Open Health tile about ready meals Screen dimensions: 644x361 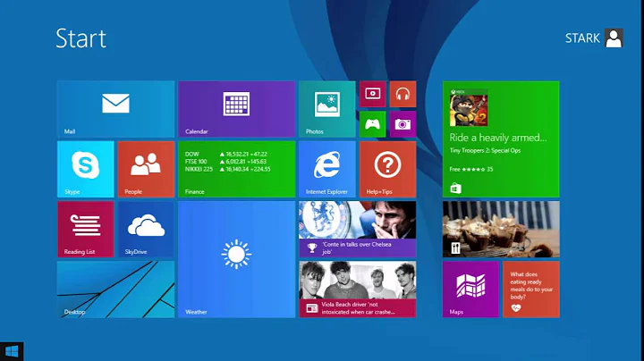click(531, 290)
